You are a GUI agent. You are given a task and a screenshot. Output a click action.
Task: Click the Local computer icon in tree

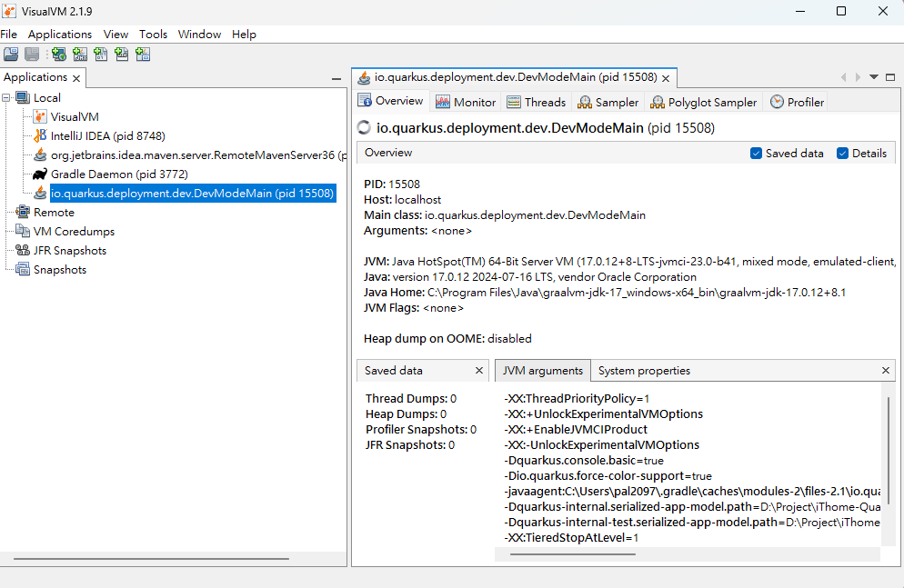(x=23, y=97)
